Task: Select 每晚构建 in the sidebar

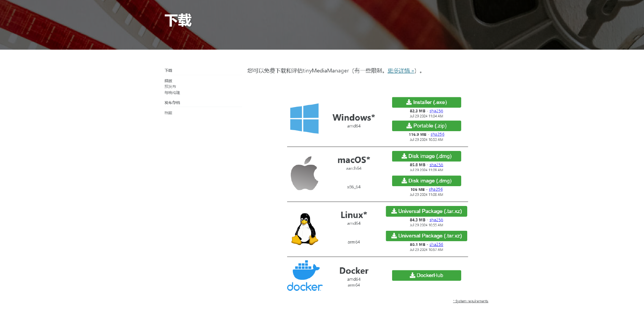Action: [172, 93]
